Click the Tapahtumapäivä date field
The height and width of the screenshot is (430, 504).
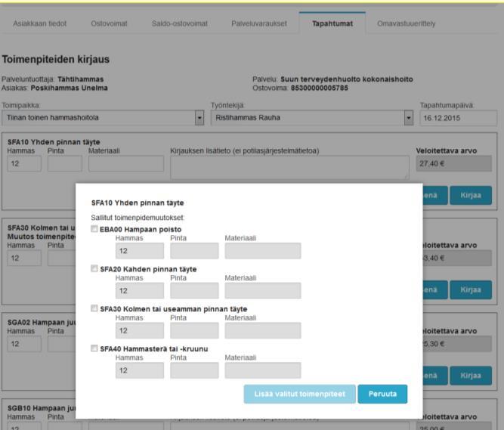click(x=459, y=118)
